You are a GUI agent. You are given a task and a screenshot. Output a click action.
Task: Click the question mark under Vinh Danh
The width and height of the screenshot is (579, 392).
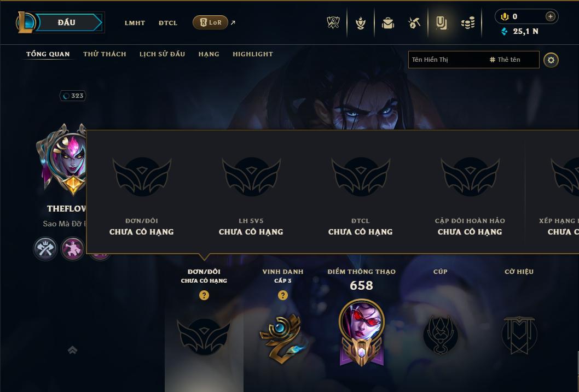283,295
